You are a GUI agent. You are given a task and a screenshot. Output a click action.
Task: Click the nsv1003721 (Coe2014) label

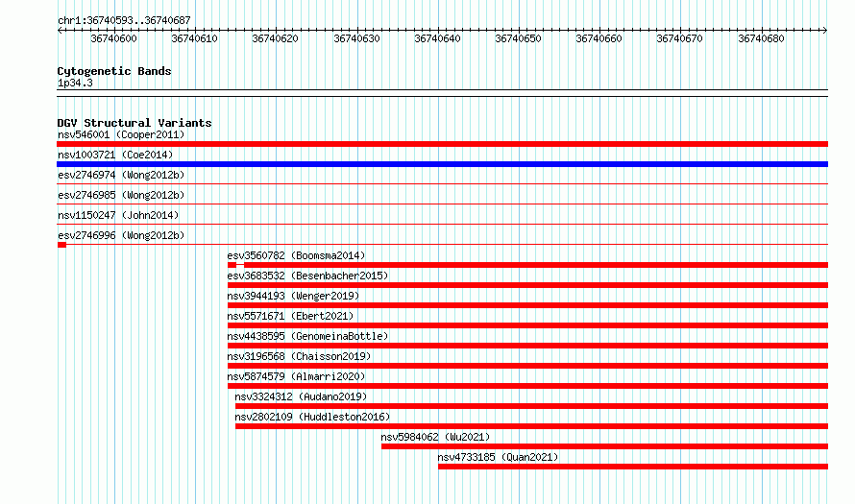pyautogui.click(x=115, y=155)
